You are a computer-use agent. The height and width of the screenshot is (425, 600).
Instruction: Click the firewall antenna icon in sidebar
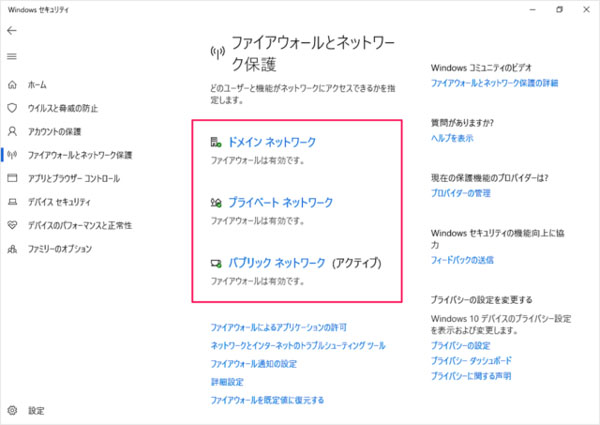12,155
